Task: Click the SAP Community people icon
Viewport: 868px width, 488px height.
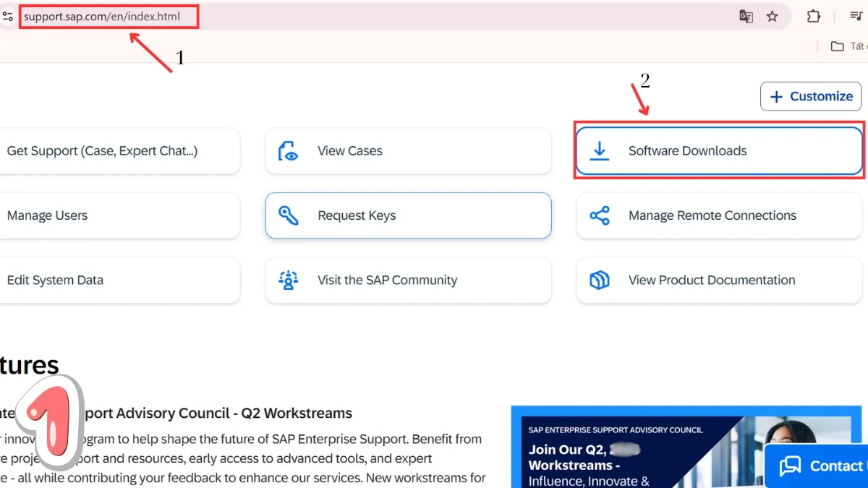Action: tap(289, 280)
